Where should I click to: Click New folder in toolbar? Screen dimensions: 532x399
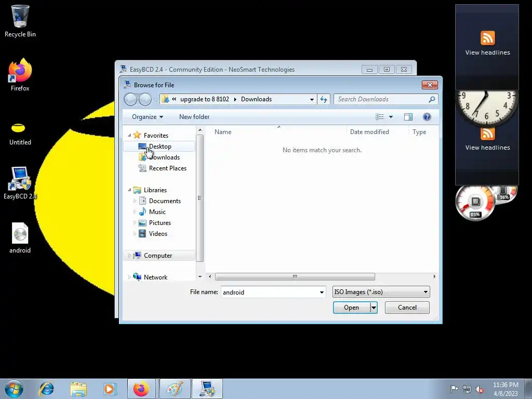coord(194,117)
